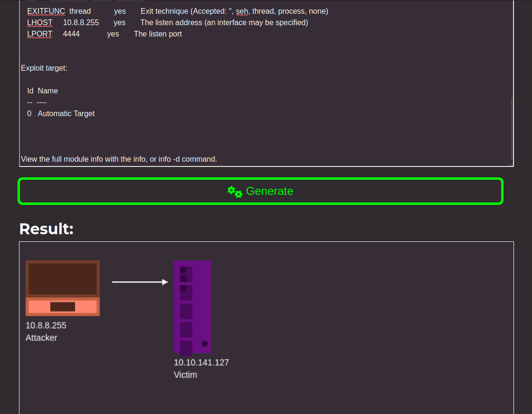532x414 pixels.
Task: Click the 10.10.141.127 victim IP label
Action: pyautogui.click(x=201, y=363)
